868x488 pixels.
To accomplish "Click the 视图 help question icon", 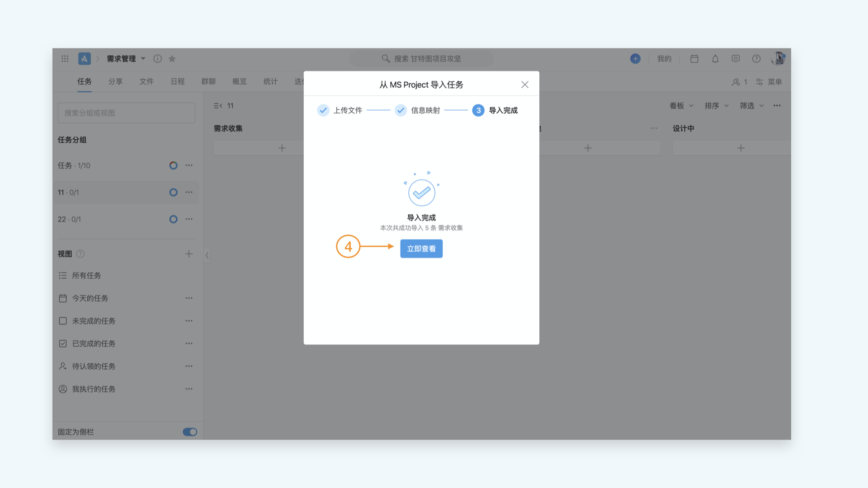I will [80, 254].
